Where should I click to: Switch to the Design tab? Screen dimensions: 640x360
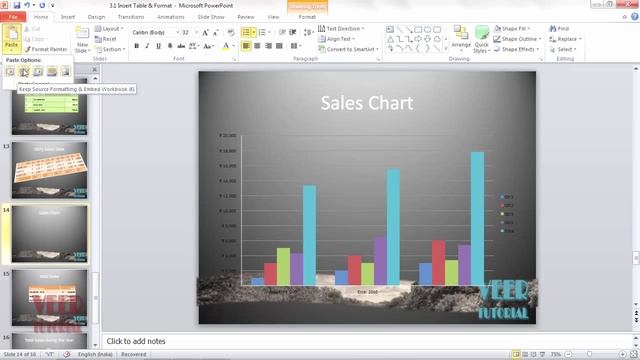pos(96,17)
